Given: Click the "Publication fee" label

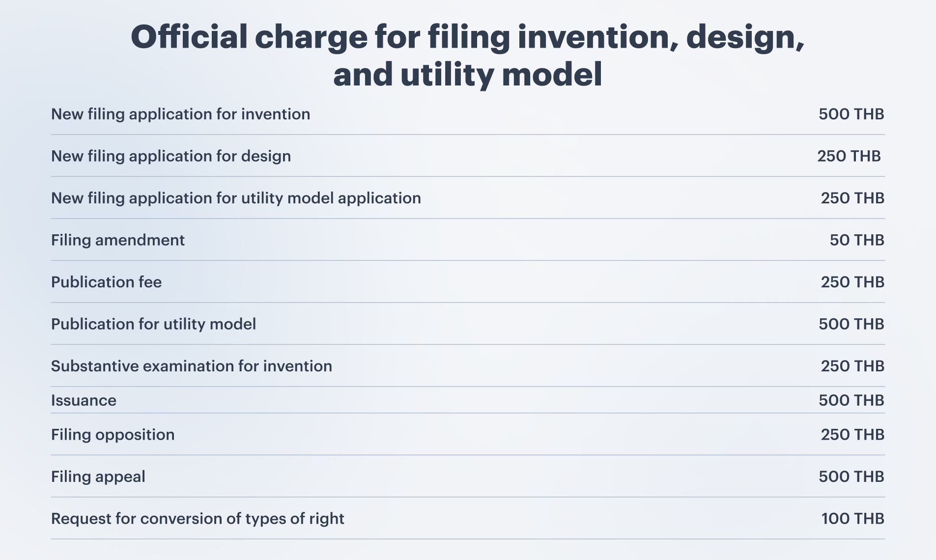Looking at the screenshot, I should (106, 282).
